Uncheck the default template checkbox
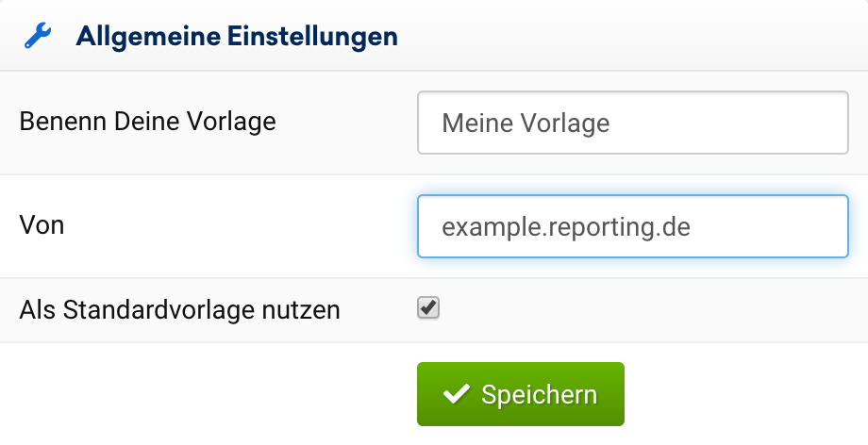868x445 pixels. [429, 308]
